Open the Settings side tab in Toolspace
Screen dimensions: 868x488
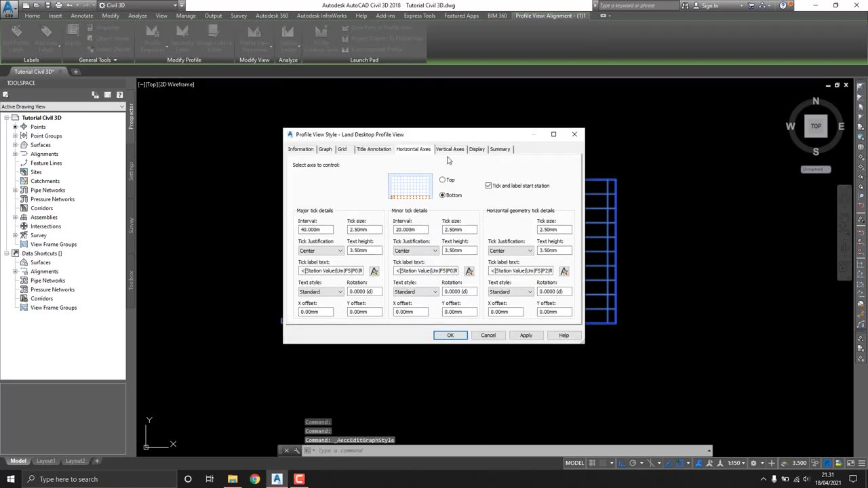click(x=132, y=170)
